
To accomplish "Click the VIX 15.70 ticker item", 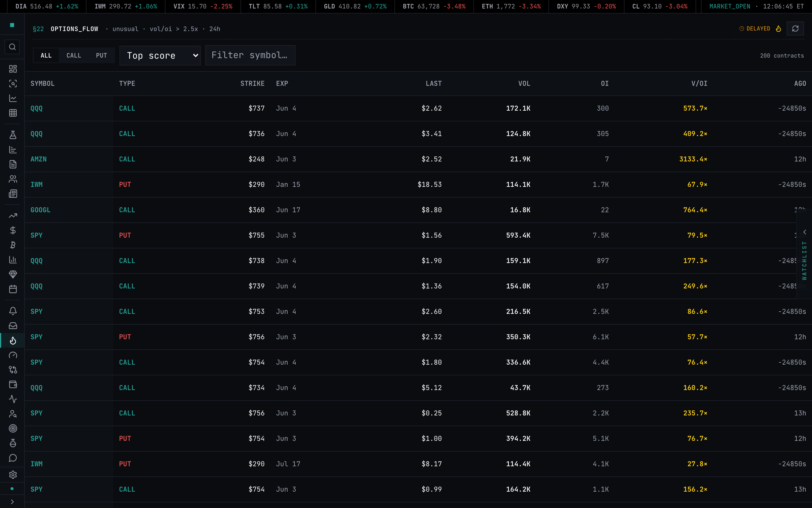I will click(x=203, y=6).
